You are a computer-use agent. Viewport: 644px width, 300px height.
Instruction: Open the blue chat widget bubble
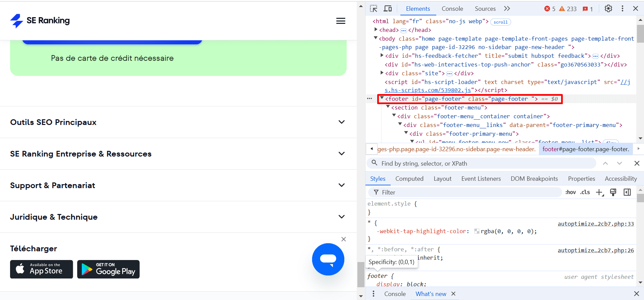(328, 259)
